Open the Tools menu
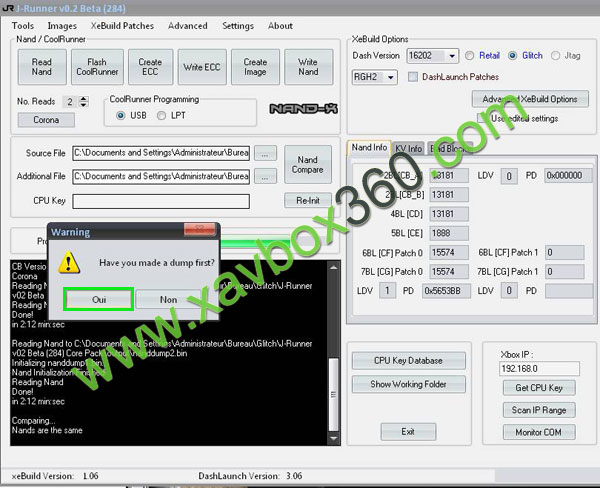Viewport: 600px width, 488px height. (x=23, y=26)
